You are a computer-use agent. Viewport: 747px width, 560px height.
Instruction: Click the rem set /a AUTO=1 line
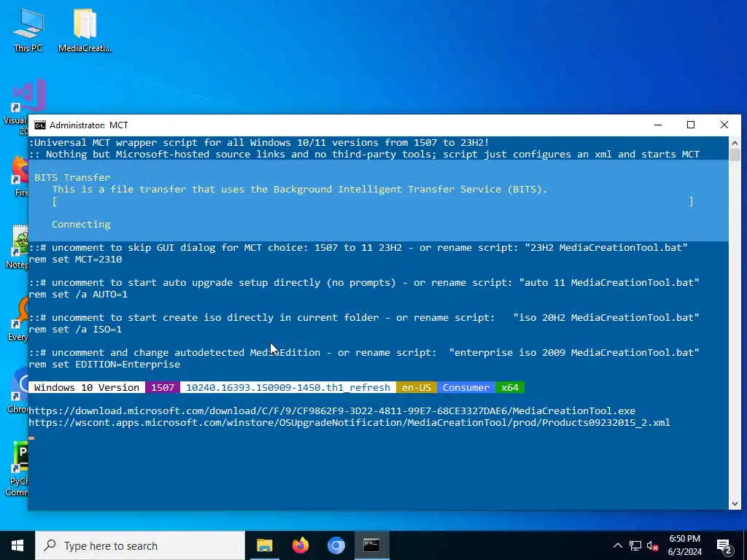78,295
